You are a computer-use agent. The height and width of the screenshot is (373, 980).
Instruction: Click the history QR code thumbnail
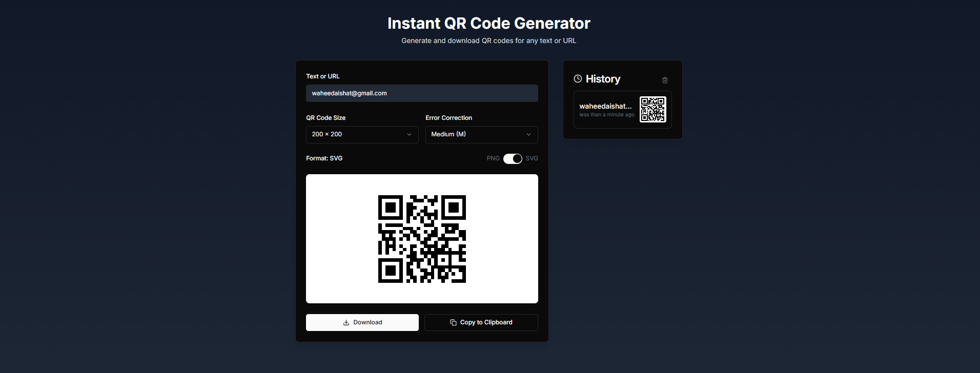click(653, 109)
